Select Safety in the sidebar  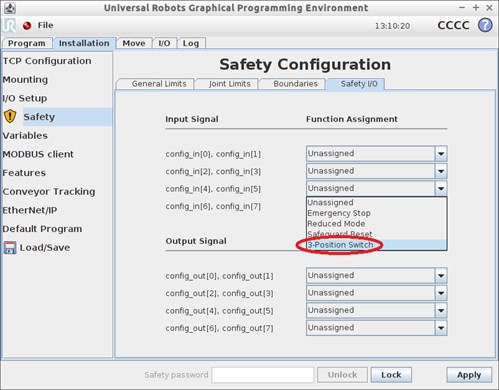(67, 117)
